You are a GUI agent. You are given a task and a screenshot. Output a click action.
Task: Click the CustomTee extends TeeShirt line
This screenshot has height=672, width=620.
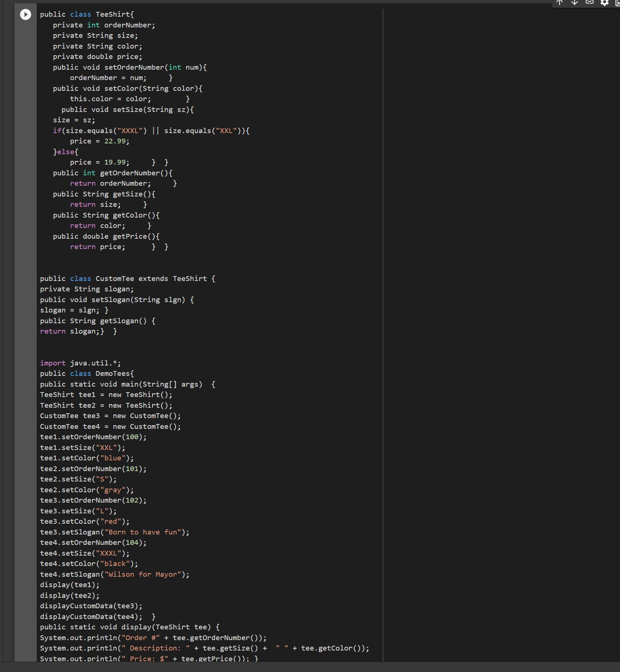tap(127, 279)
